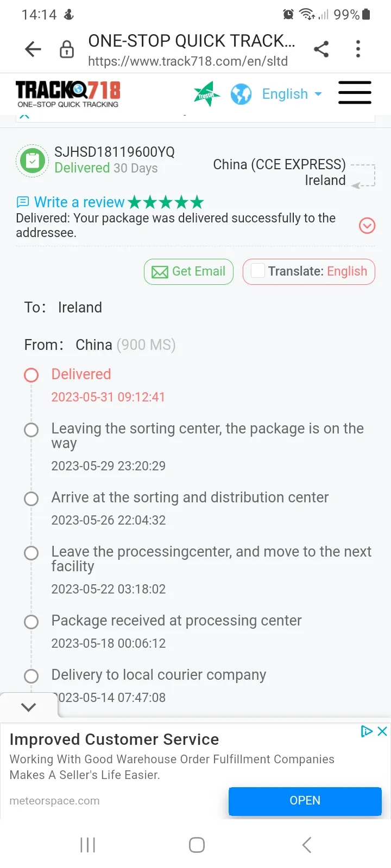The image size is (391, 868).
Task: Close the ad with the X icon
Action: (x=382, y=731)
